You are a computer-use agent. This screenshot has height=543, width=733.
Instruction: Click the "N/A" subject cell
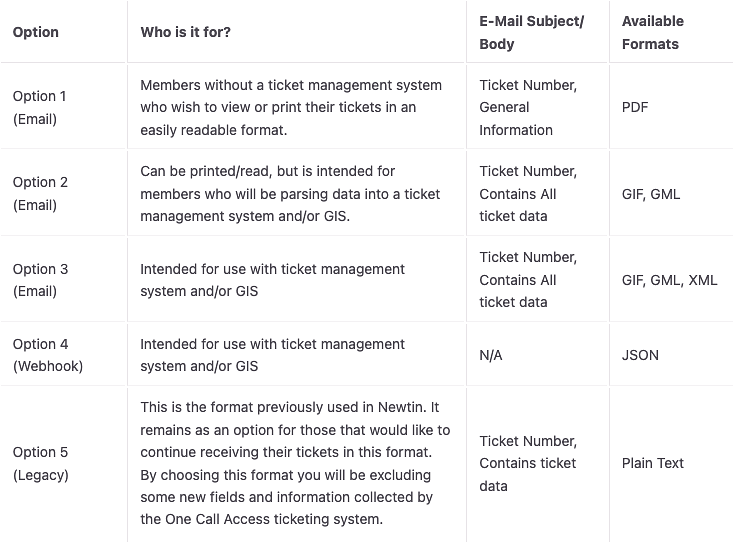pyautogui.click(x=491, y=355)
